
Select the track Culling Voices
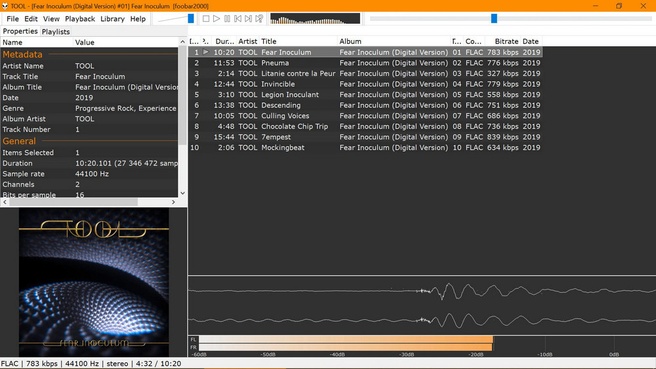[285, 116]
